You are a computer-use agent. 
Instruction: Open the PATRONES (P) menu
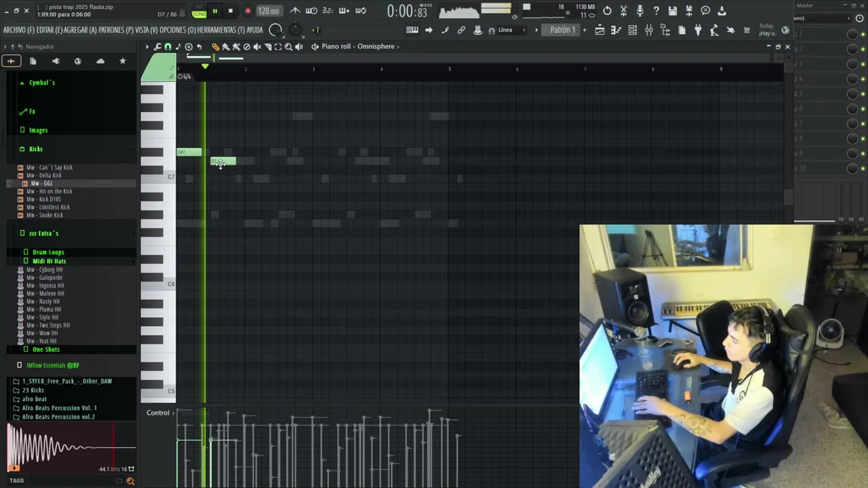[116, 30]
